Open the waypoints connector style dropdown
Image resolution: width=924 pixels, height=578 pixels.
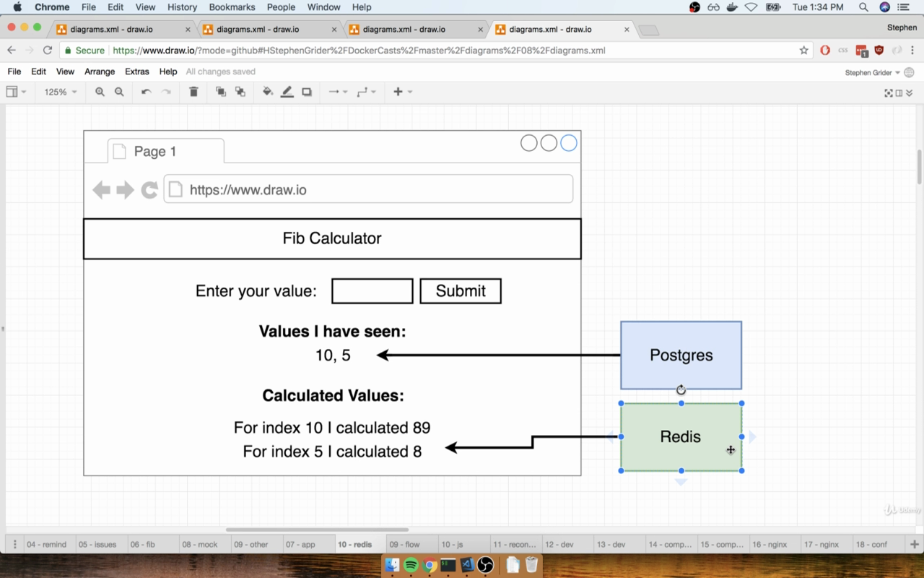pos(367,92)
